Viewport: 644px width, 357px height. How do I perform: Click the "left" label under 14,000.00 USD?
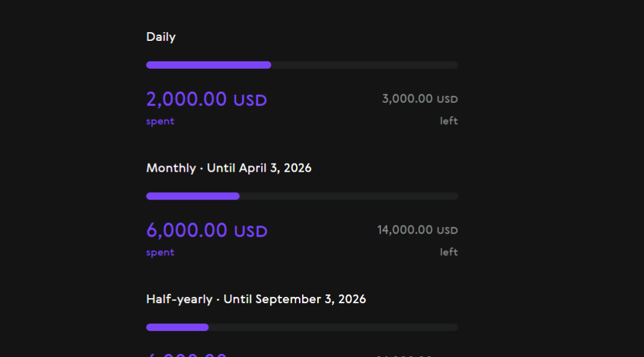point(449,252)
